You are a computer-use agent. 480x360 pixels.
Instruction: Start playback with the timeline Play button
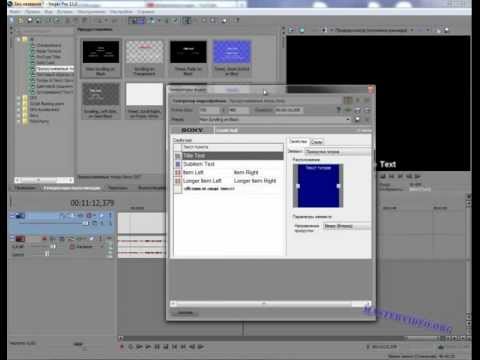tap(148, 347)
